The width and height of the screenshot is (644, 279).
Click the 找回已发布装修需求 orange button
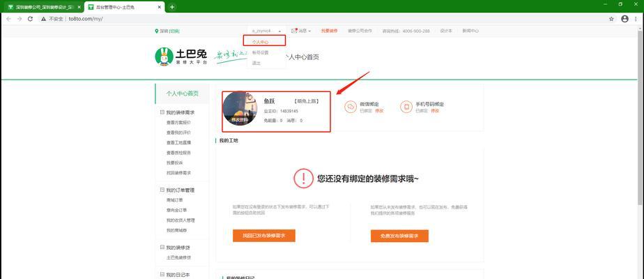[x=263, y=236]
